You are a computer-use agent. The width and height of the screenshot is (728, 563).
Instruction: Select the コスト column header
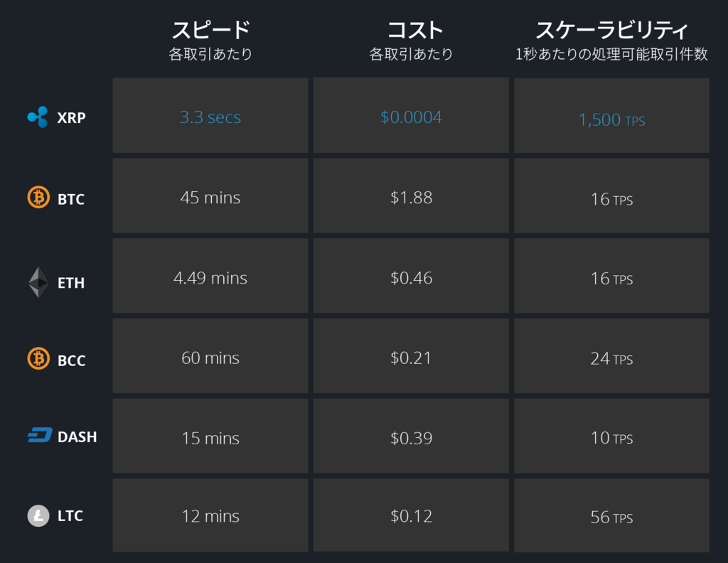pyautogui.click(x=415, y=30)
